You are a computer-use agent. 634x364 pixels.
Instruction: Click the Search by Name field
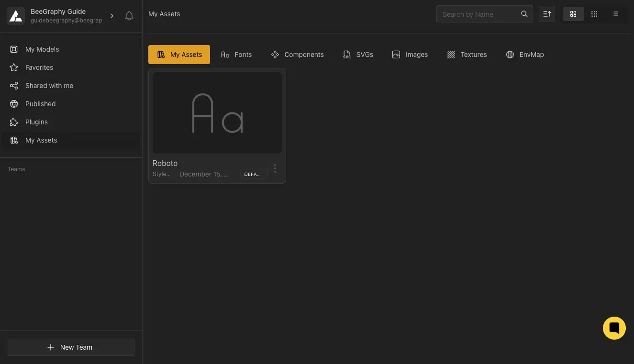coord(478,14)
